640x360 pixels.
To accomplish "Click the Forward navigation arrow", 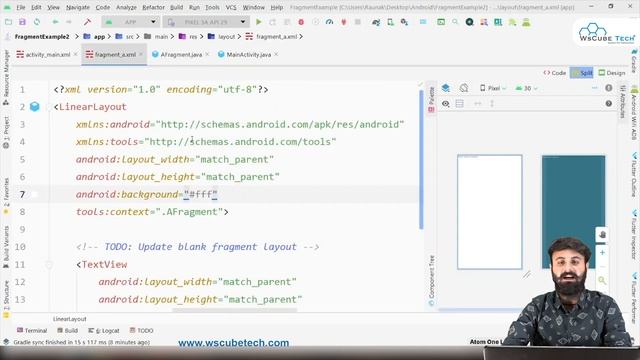I will click(x=69, y=22).
